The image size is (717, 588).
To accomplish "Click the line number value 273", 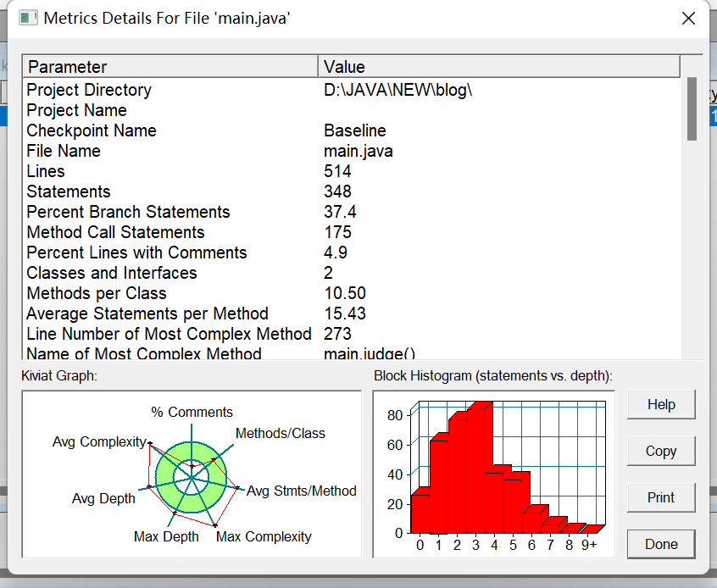I will [x=337, y=334].
